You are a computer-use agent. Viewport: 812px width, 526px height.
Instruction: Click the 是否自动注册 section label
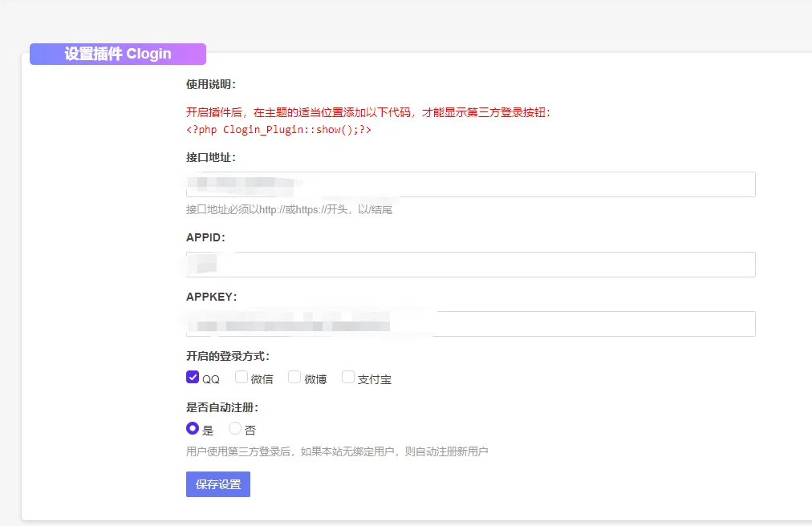pyautogui.click(x=222, y=407)
